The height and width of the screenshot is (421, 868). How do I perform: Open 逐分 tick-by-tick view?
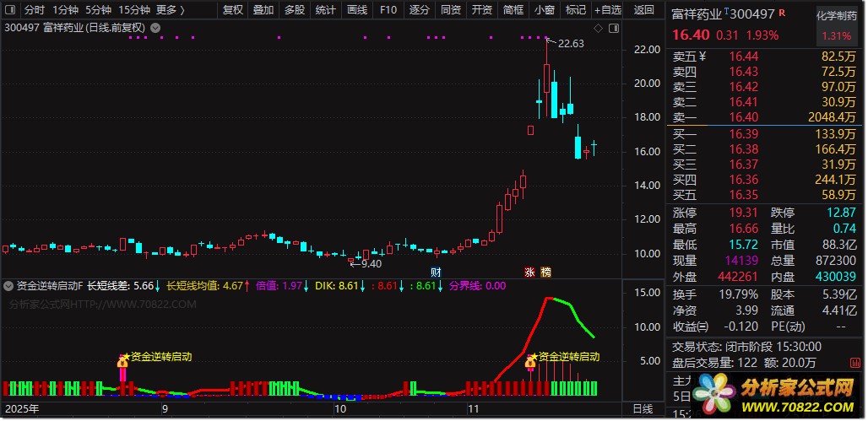[420, 9]
